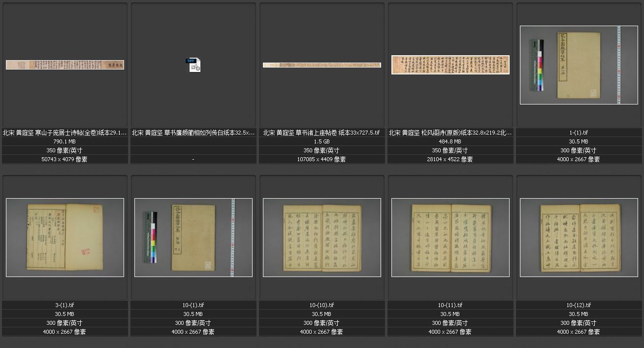Click the generic TIFF file icon

193,65
